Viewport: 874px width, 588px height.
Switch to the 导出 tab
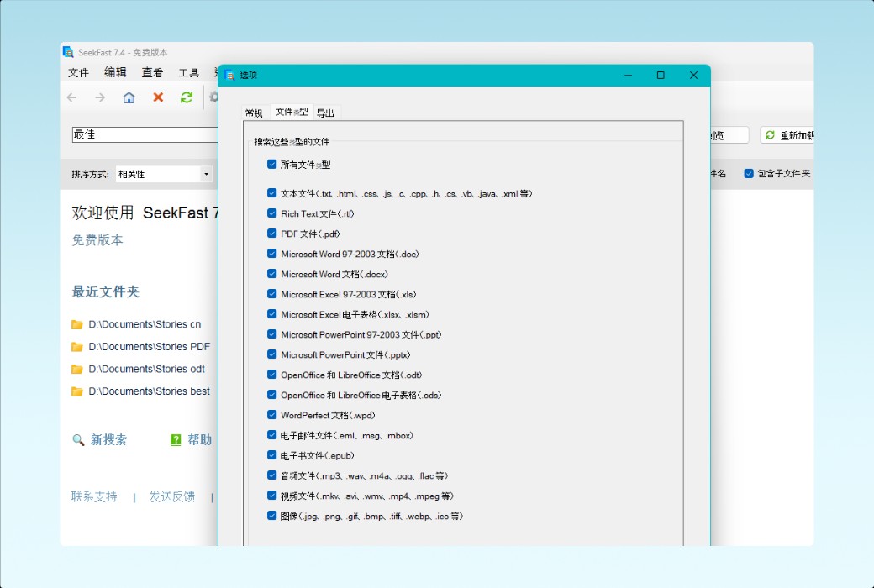[325, 113]
